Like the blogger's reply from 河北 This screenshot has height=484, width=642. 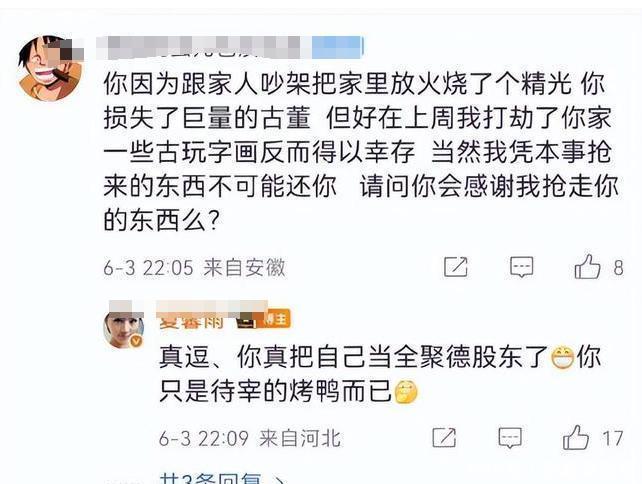tap(576, 438)
